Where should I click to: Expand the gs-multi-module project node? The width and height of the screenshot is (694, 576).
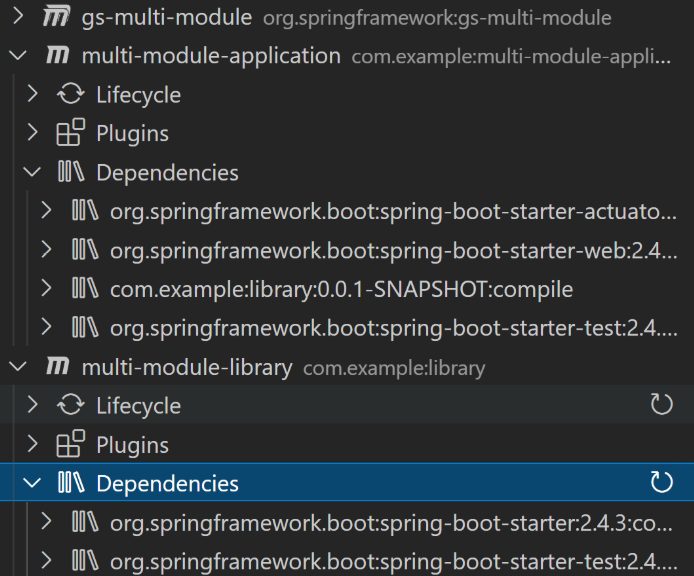point(18,16)
